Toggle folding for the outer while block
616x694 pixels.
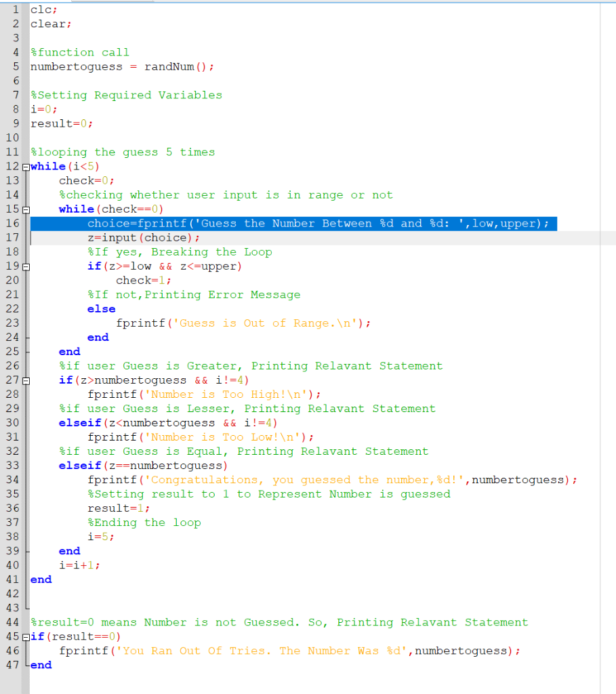click(x=24, y=166)
